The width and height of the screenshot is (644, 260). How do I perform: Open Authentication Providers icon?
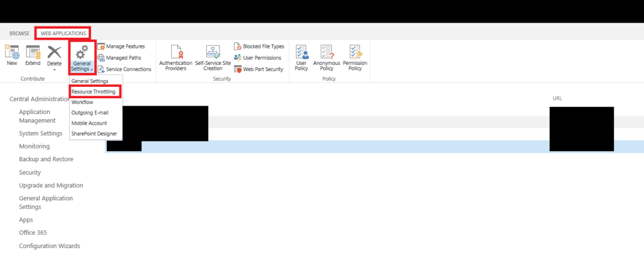(x=177, y=52)
